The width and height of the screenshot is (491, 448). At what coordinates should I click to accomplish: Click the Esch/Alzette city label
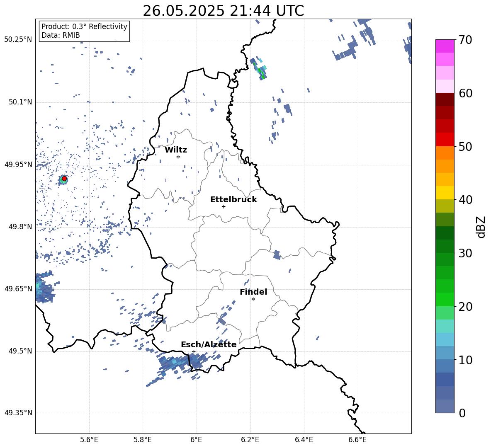[209, 345]
